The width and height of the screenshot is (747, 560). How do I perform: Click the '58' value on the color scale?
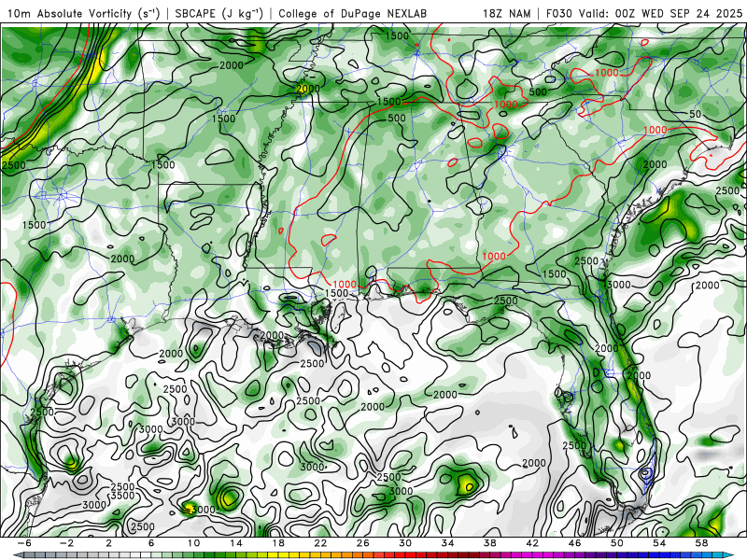coord(701,543)
